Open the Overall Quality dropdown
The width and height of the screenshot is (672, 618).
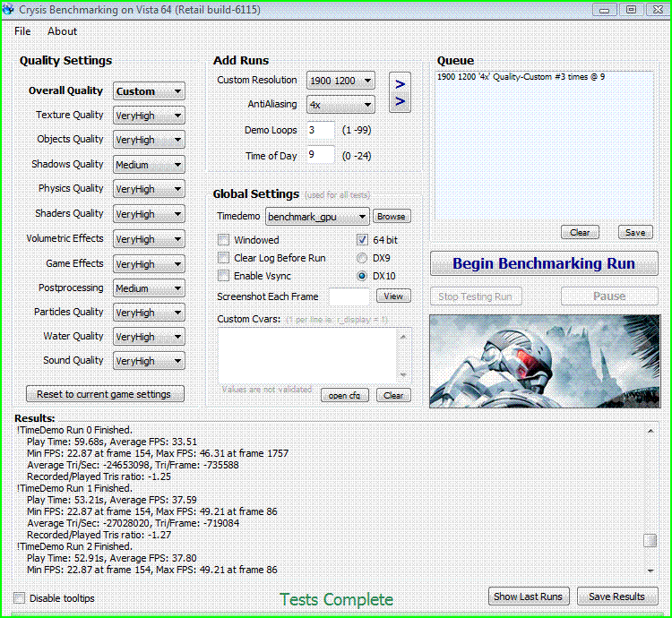tap(149, 91)
